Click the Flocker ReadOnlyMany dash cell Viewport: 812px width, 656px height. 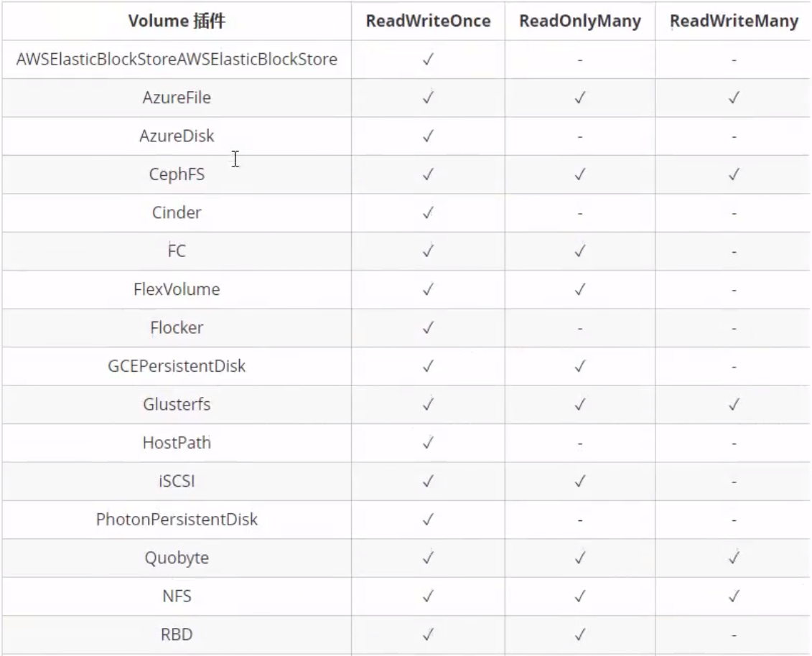pyautogui.click(x=580, y=328)
